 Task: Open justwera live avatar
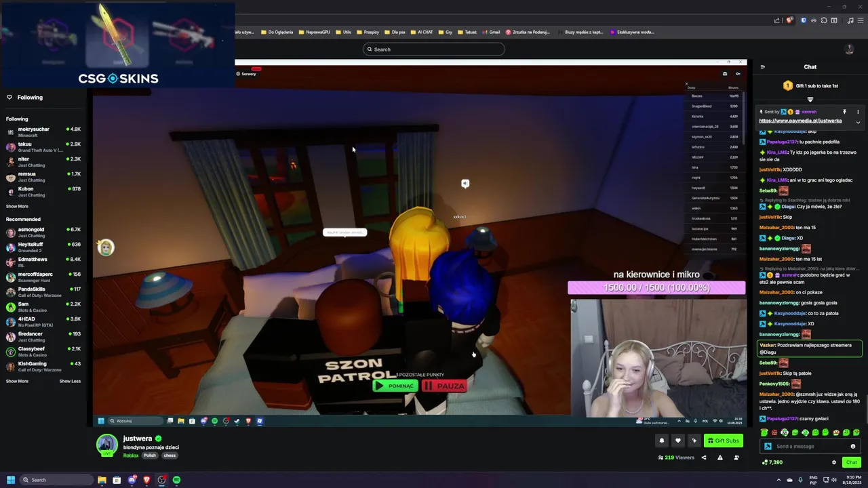(x=106, y=445)
